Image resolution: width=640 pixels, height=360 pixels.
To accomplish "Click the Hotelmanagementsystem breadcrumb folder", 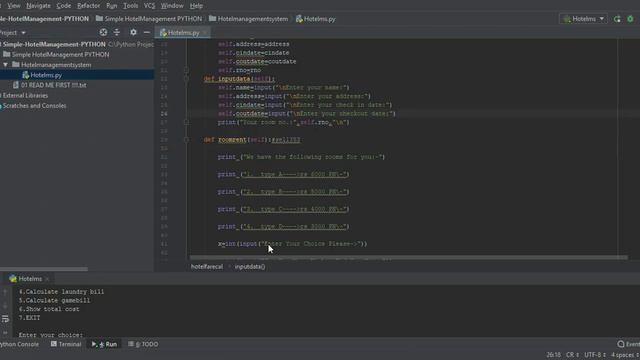I will pyautogui.click(x=249, y=19).
